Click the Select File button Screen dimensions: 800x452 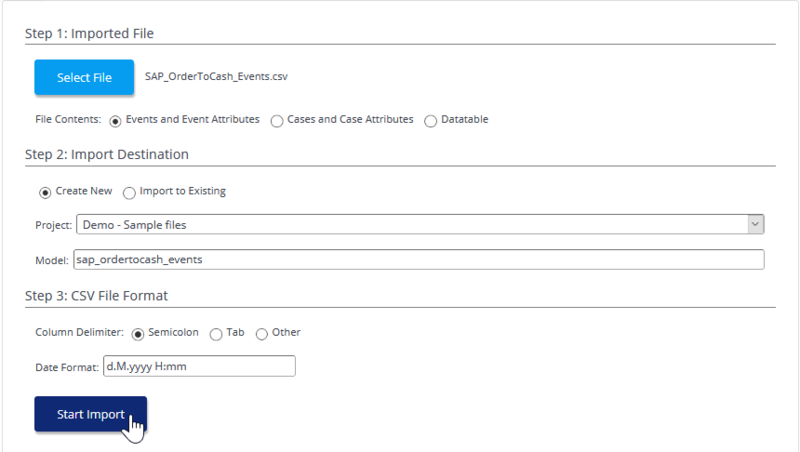coord(84,77)
